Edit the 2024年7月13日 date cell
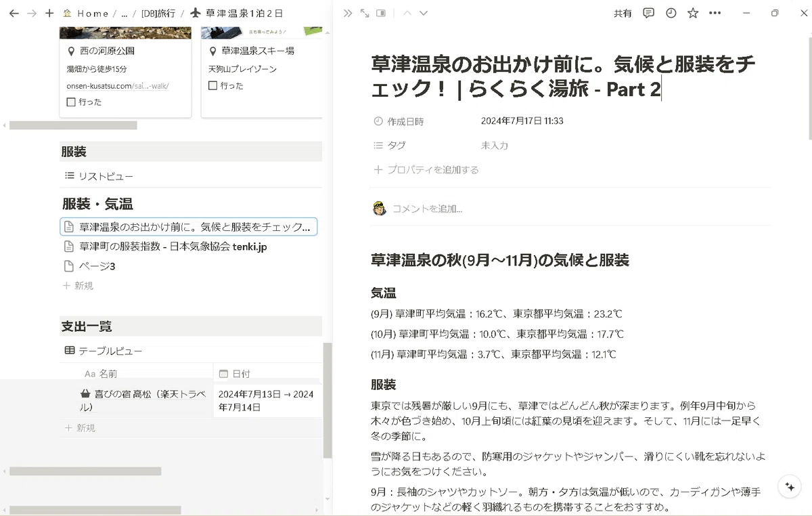 [266, 401]
